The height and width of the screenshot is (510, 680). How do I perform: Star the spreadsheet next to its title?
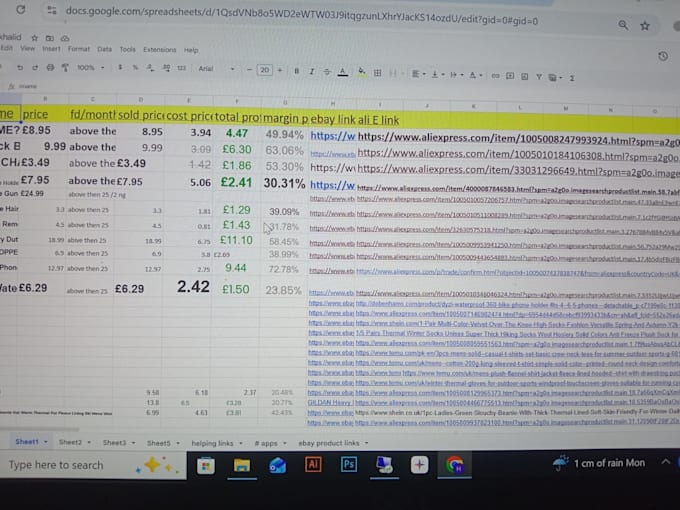click(35, 38)
